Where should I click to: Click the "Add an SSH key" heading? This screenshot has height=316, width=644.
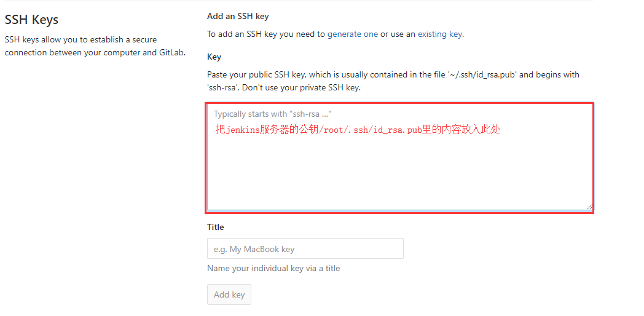tap(238, 17)
